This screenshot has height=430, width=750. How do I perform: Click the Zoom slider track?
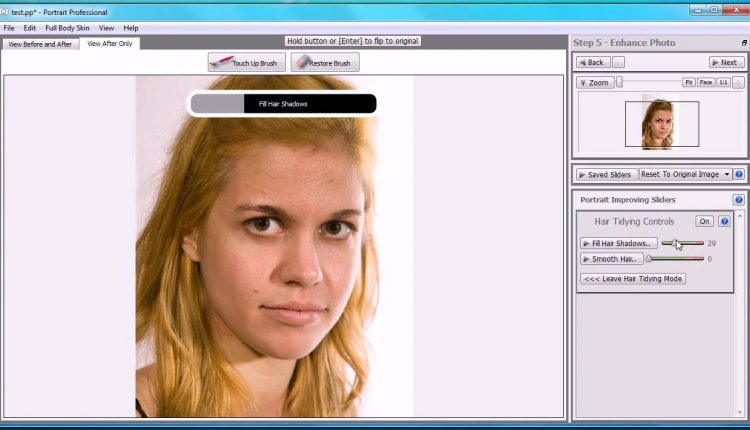[648, 82]
